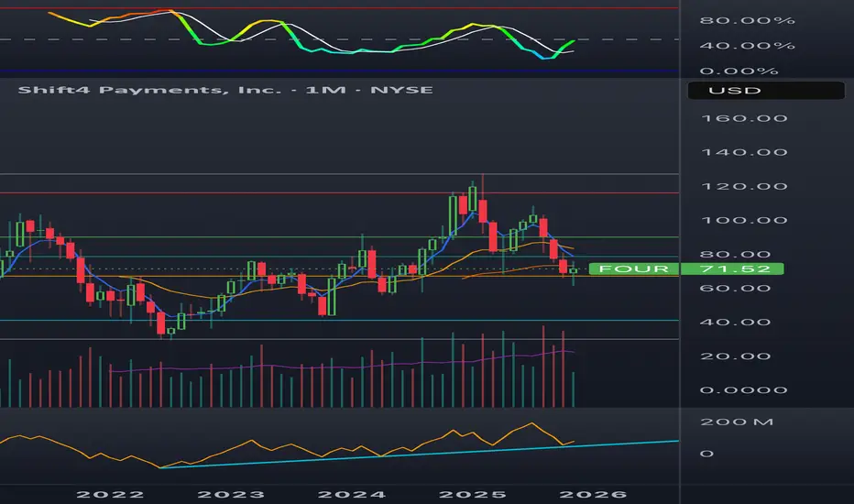Screen dimensions: 854x504
Task: Click the 71.52 current price tag
Action: tap(732, 268)
